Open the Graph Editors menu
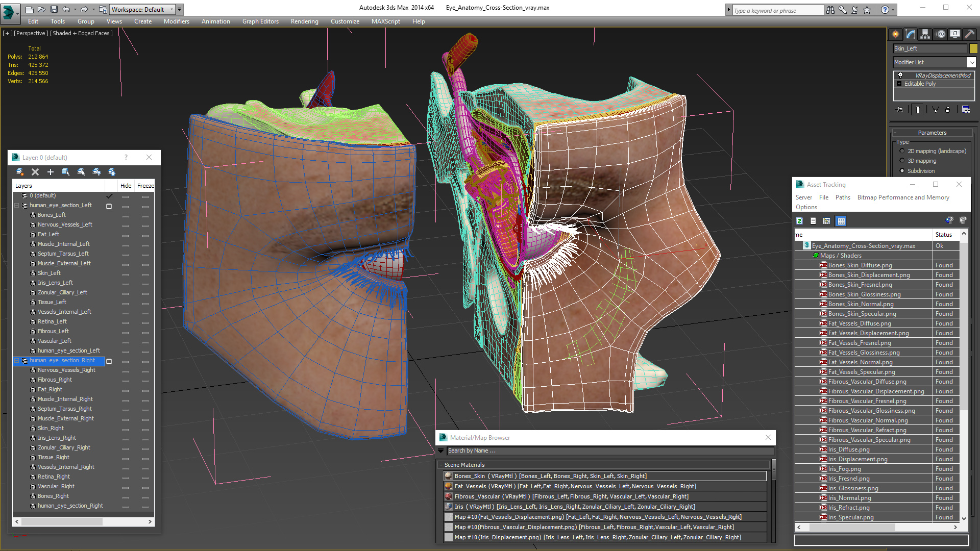980x551 pixels. (260, 21)
